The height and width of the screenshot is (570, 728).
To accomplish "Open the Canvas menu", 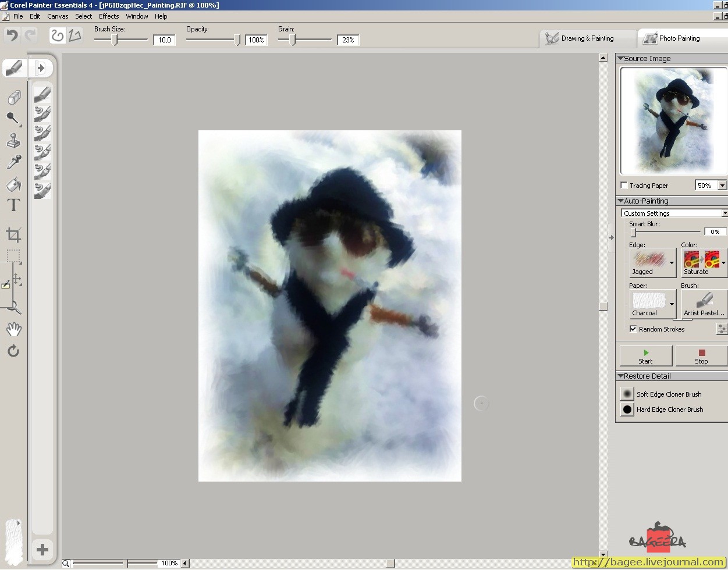I will pyautogui.click(x=58, y=16).
